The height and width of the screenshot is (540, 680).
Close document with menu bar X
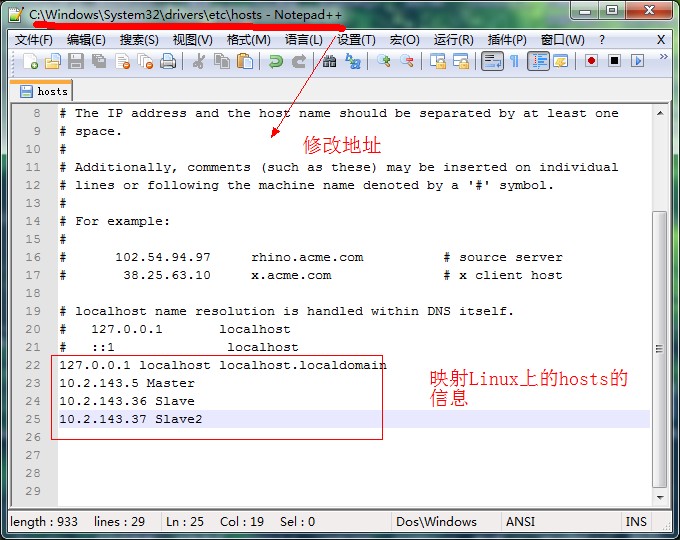(x=661, y=40)
